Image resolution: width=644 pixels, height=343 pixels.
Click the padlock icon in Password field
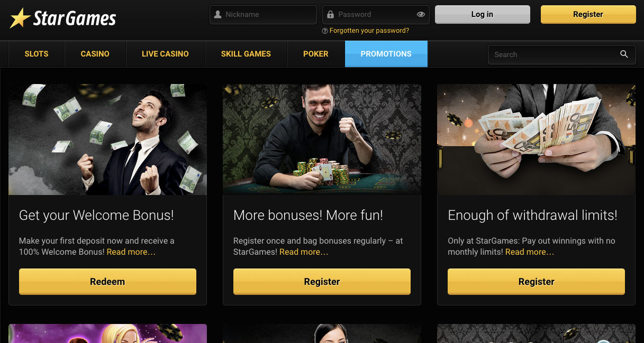tap(330, 15)
